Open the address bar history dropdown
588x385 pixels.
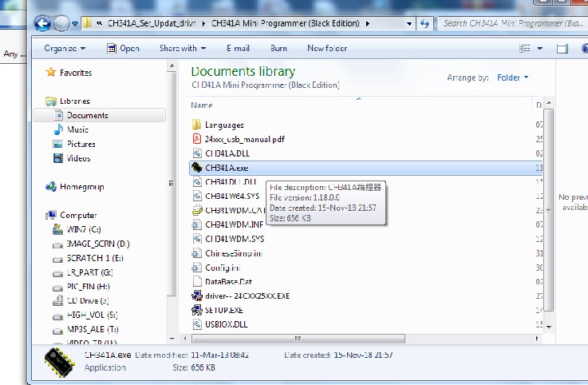pyautogui.click(x=409, y=24)
